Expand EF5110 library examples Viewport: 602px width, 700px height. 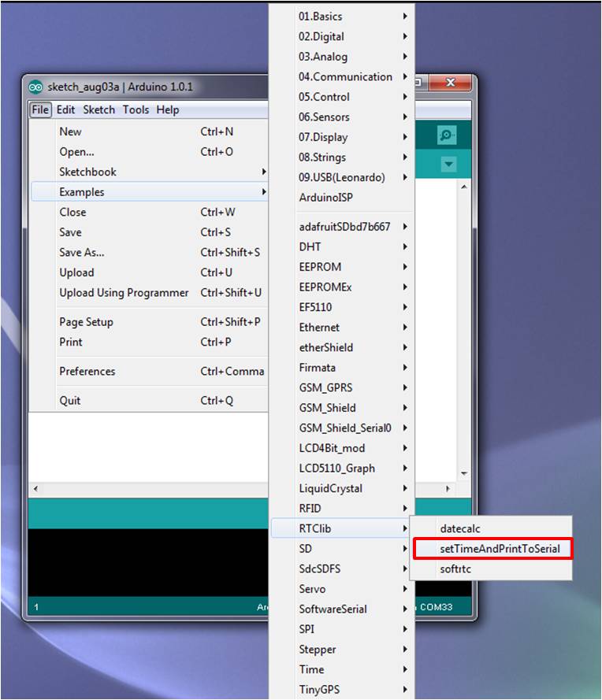pyautogui.click(x=342, y=307)
